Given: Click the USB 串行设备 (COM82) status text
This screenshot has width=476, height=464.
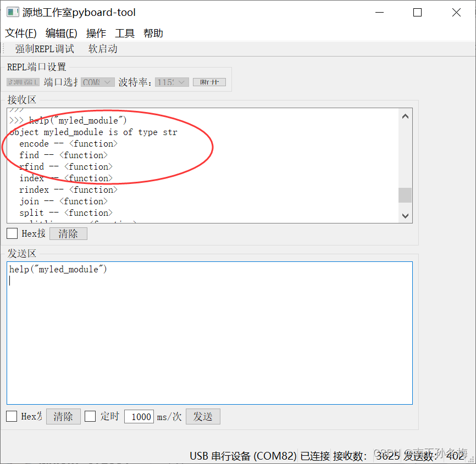Looking at the screenshot, I should tap(243, 456).
